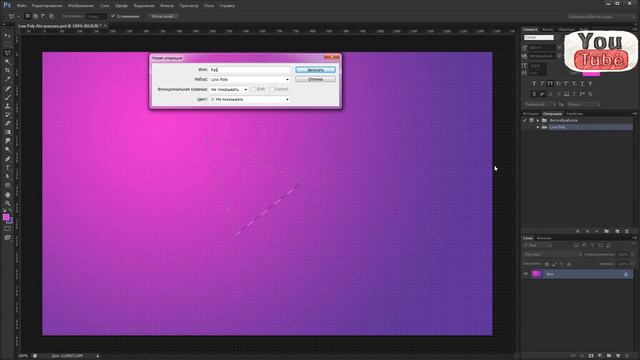Screen dimensions: 640x360
Task: Click Add layer mask icon in Layers panel
Action: [591, 356]
